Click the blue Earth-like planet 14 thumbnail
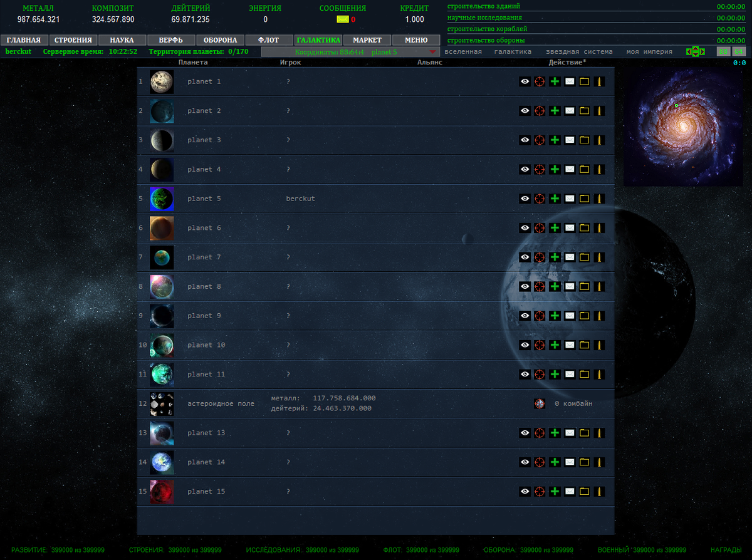Image resolution: width=752 pixels, height=560 pixels. click(162, 462)
